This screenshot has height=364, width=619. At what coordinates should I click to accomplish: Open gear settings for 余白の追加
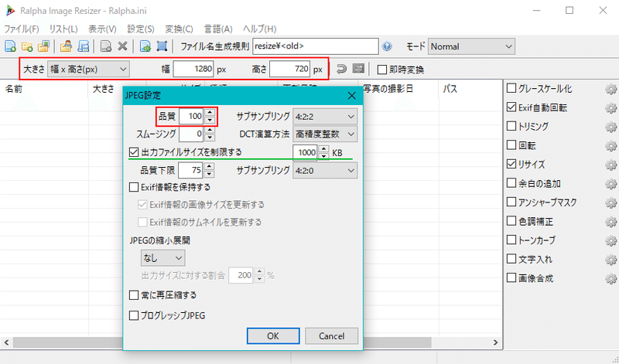pos(610,184)
